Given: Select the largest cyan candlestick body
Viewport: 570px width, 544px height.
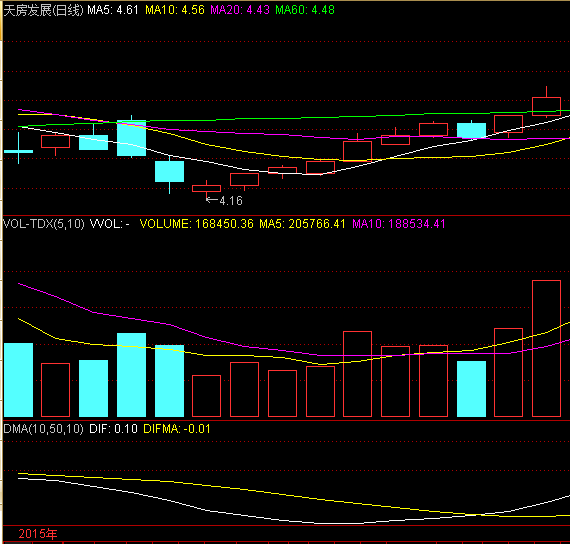Looking at the screenshot, I should tap(132, 138).
